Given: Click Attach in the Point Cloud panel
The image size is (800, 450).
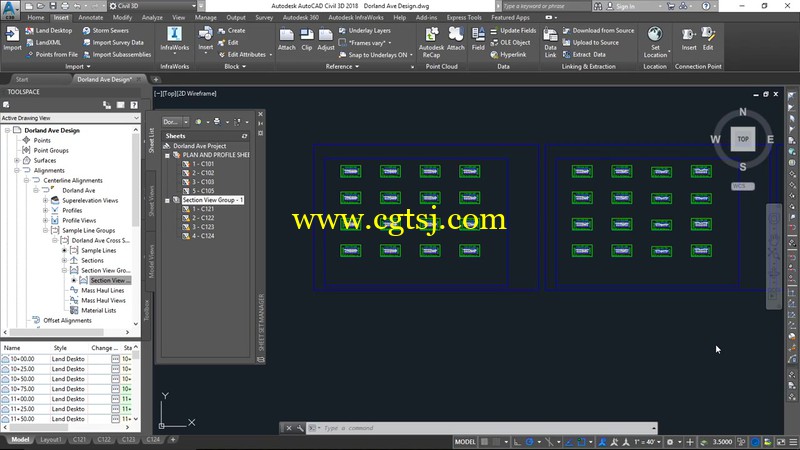Looking at the screenshot, I should click(456, 39).
